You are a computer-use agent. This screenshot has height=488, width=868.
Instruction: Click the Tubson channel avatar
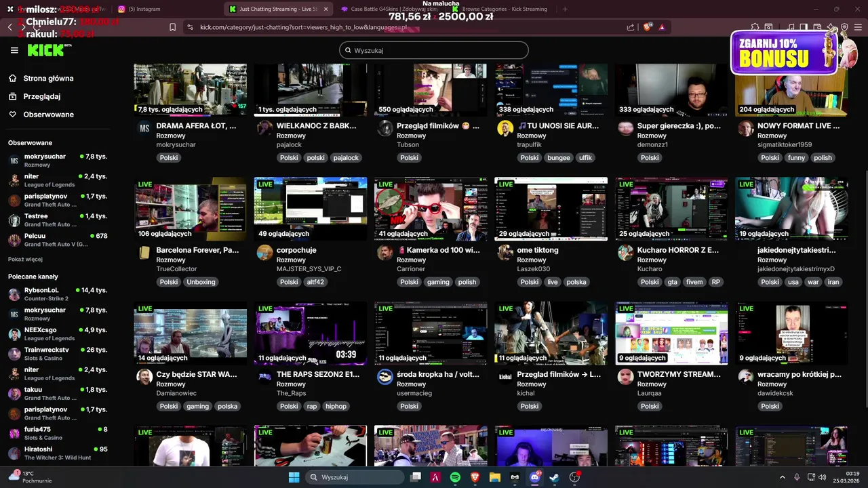click(385, 128)
